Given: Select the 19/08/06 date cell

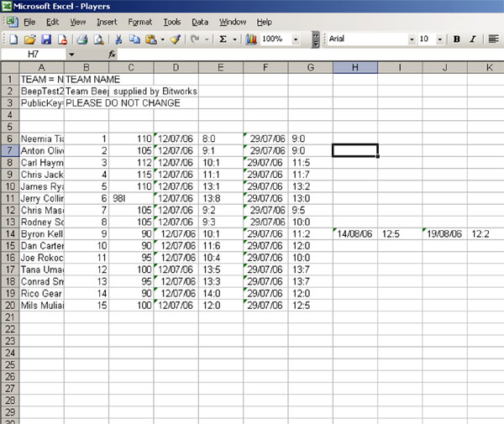Looking at the screenshot, I should coord(445,234).
